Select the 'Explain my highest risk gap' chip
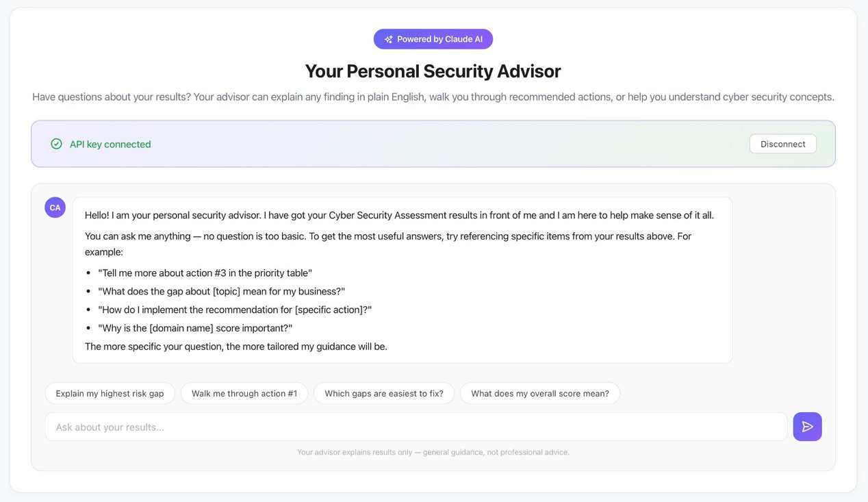 [x=110, y=393]
